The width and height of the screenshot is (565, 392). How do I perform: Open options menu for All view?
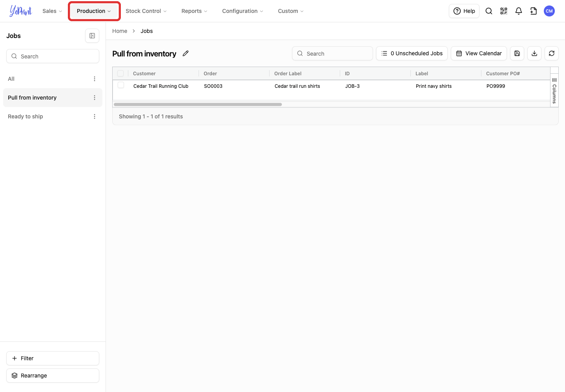coord(95,79)
